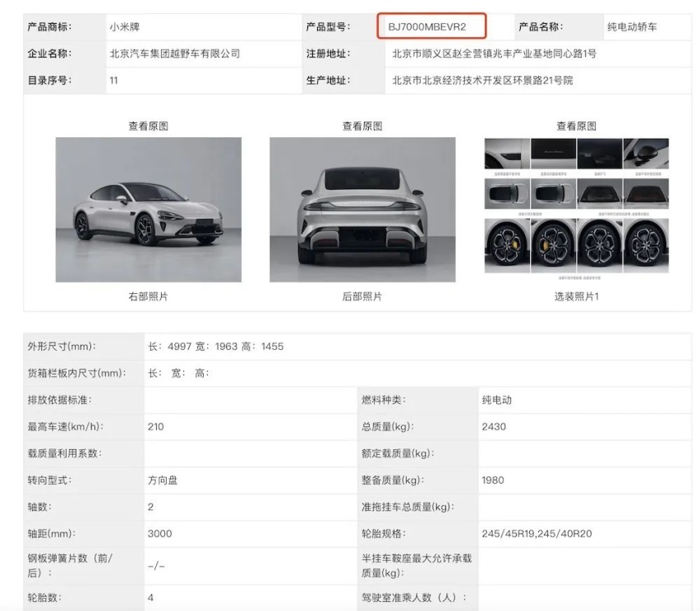Image resolution: width=700 pixels, height=611 pixels.
Task: Select catalog number value '11'
Action: (x=114, y=80)
